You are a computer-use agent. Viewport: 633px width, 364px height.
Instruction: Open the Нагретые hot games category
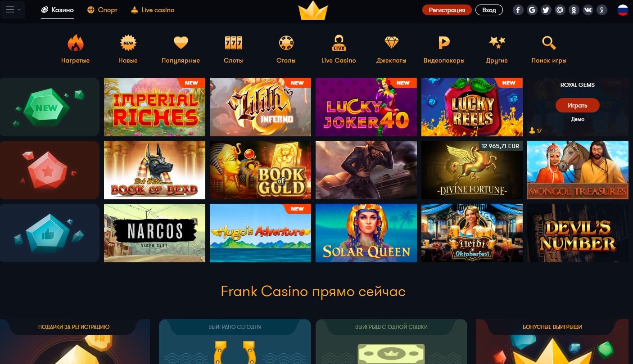(76, 49)
